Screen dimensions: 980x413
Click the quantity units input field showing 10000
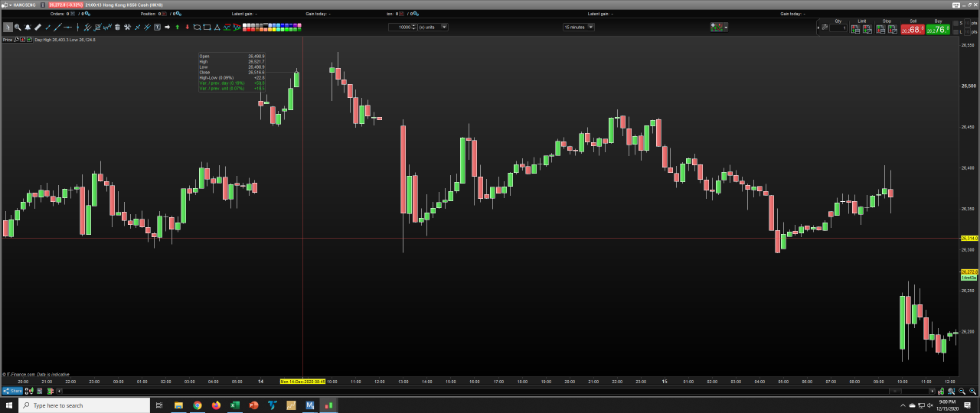pyautogui.click(x=400, y=27)
